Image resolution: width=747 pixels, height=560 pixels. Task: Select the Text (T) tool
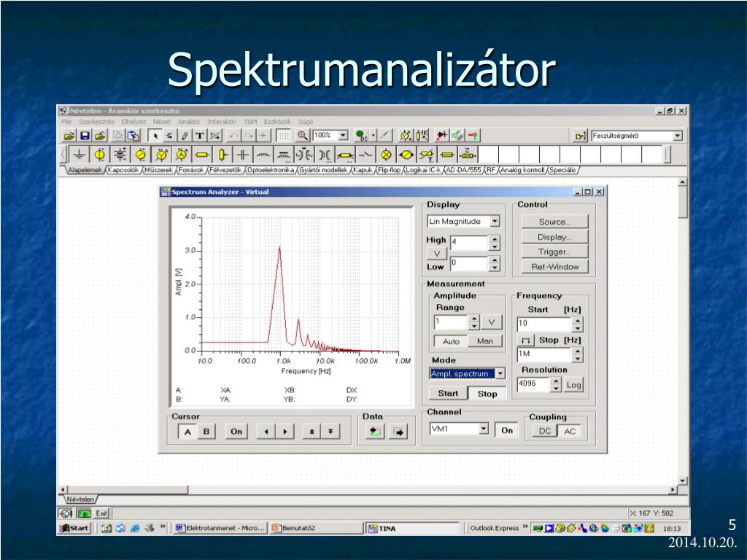tap(200, 136)
